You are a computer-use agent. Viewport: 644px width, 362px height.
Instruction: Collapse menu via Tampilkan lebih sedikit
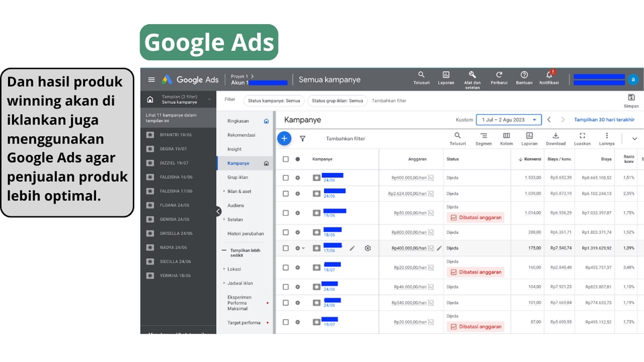(x=245, y=253)
